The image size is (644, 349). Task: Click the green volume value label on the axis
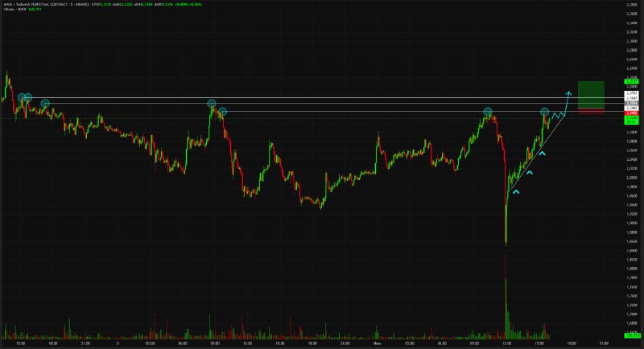[631, 335]
